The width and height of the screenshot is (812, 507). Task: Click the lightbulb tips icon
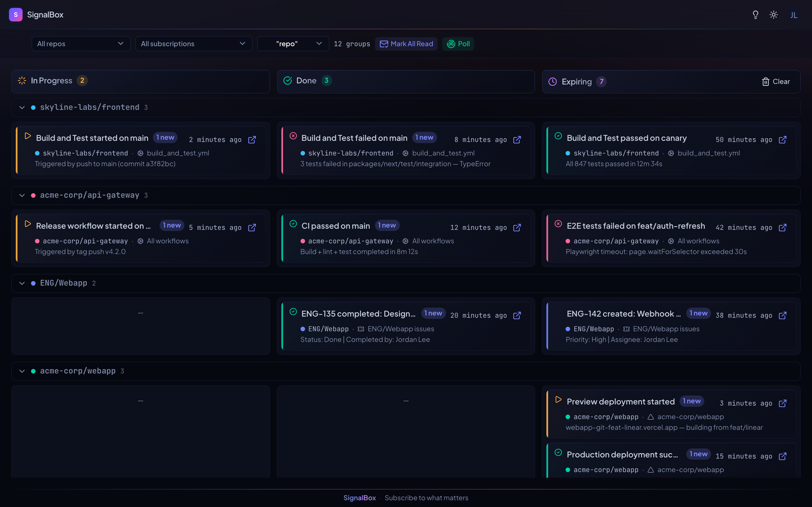[x=755, y=15]
